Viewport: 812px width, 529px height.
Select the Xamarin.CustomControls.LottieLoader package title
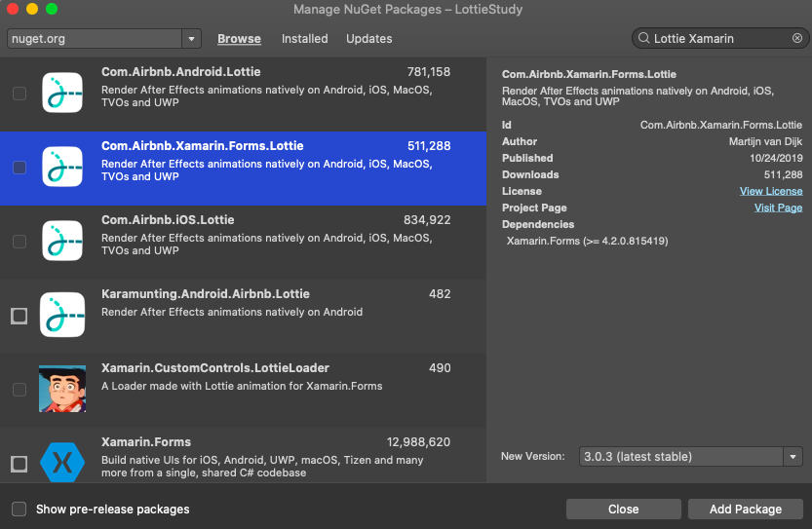(x=215, y=368)
